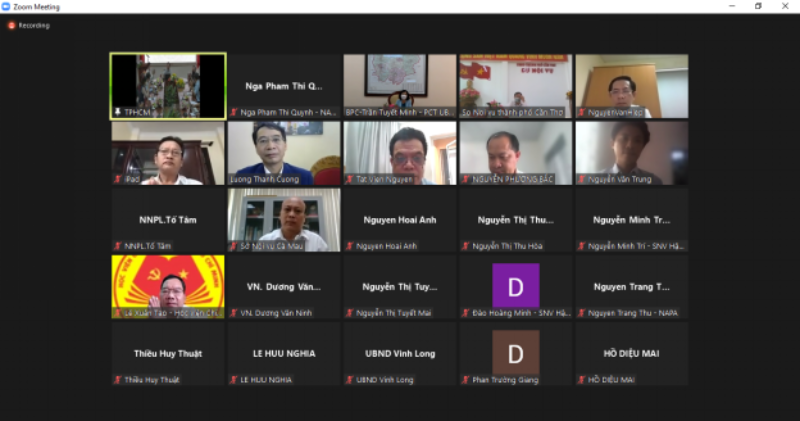The height and width of the screenshot is (421, 800).
Task: Click muted mic icon beside HỒ DIỆU MAI
Action: click(x=581, y=380)
